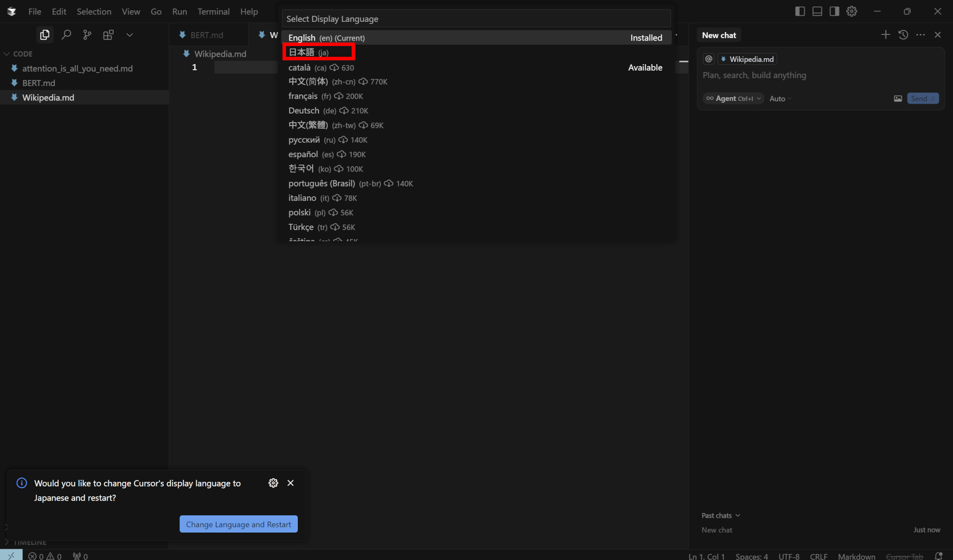Open the Agent mode dropdown
The height and width of the screenshot is (560, 953).
[733, 99]
